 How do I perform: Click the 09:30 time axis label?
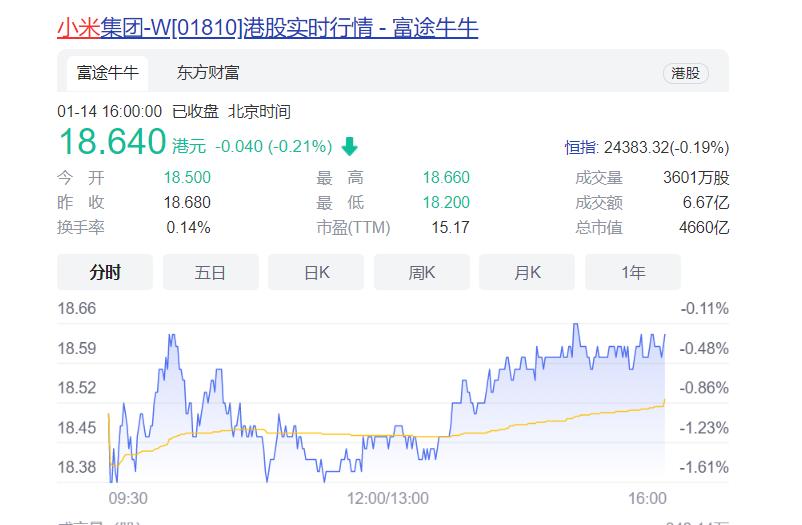point(128,498)
